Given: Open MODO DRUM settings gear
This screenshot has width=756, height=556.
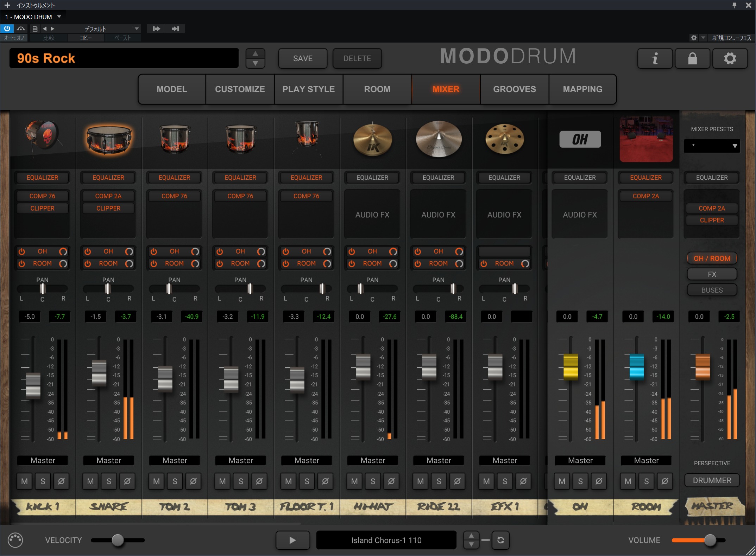Looking at the screenshot, I should click(x=730, y=58).
